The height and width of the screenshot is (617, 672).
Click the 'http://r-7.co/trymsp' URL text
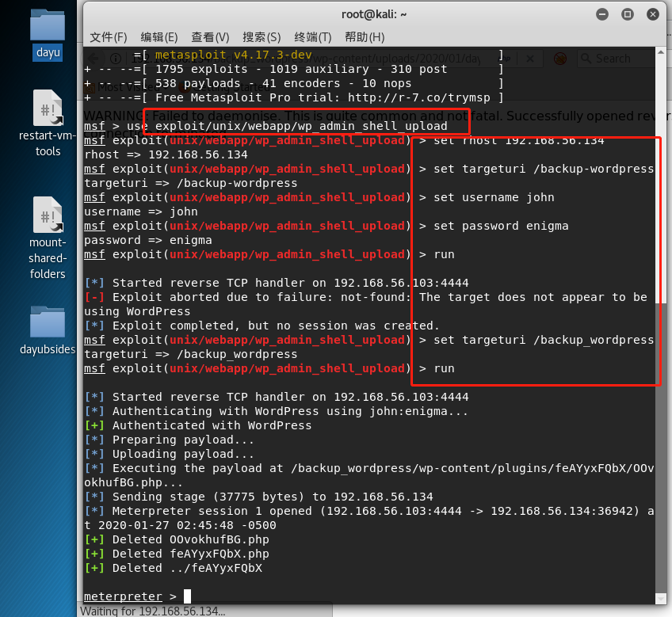coord(418,97)
